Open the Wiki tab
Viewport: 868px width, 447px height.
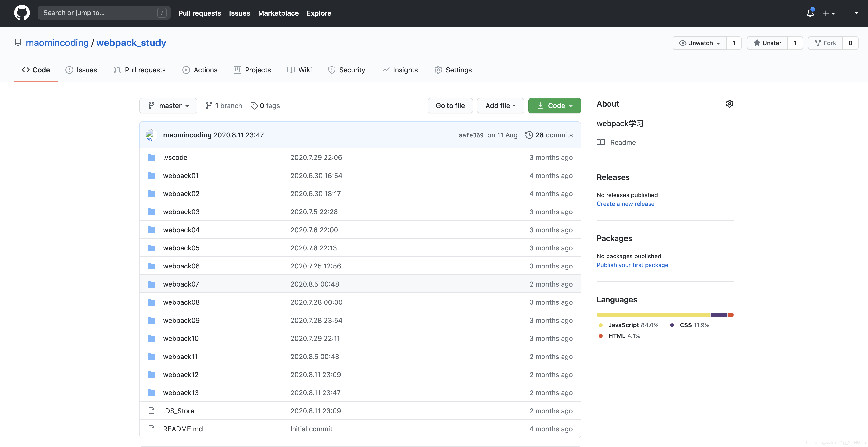[x=299, y=70]
